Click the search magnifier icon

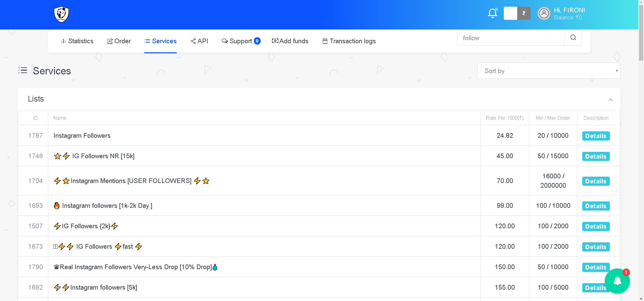pos(573,38)
